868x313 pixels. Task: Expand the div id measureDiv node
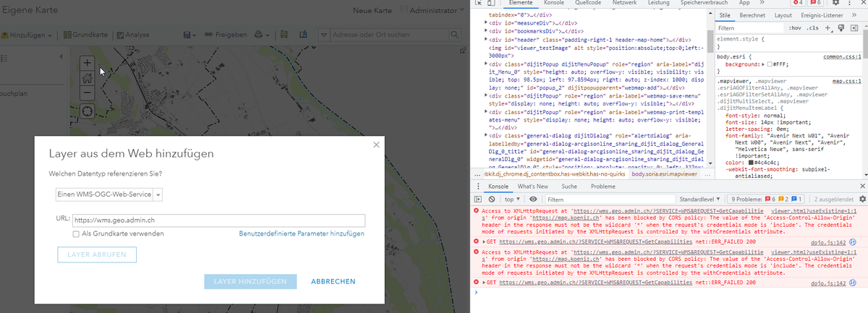coord(485,23)
